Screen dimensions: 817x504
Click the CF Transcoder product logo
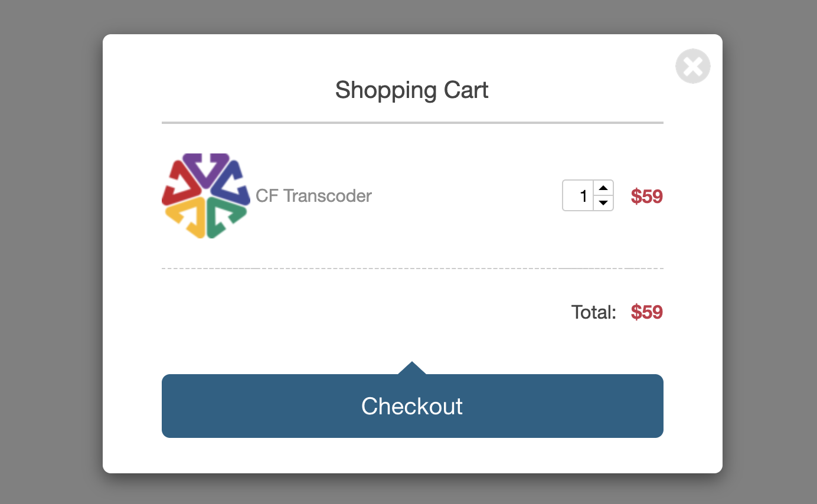[x=205, y=196]
